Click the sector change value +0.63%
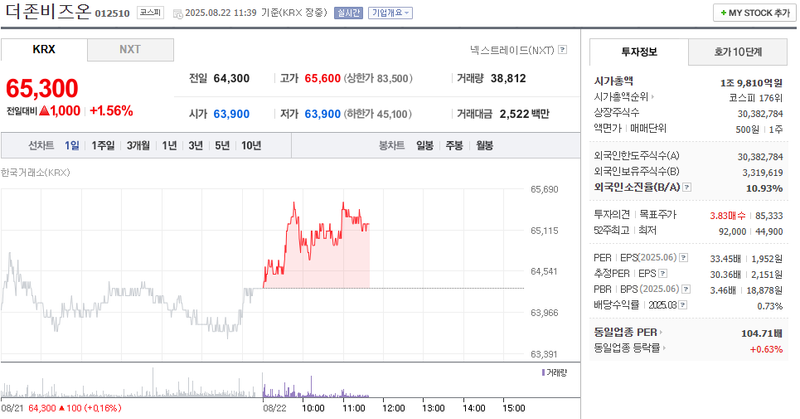The height and width of the screenshot is (419, 800). 766,349
